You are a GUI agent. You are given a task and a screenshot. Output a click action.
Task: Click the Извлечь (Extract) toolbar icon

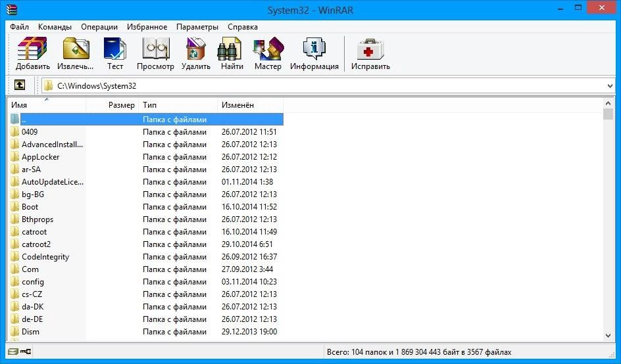tap(76, 49)
